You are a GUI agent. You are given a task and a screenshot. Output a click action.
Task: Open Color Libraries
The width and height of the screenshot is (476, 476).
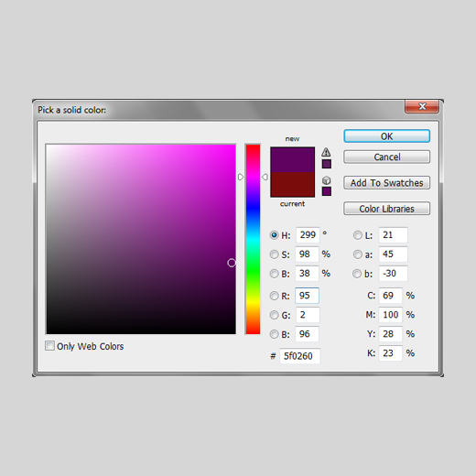[386, 209]
